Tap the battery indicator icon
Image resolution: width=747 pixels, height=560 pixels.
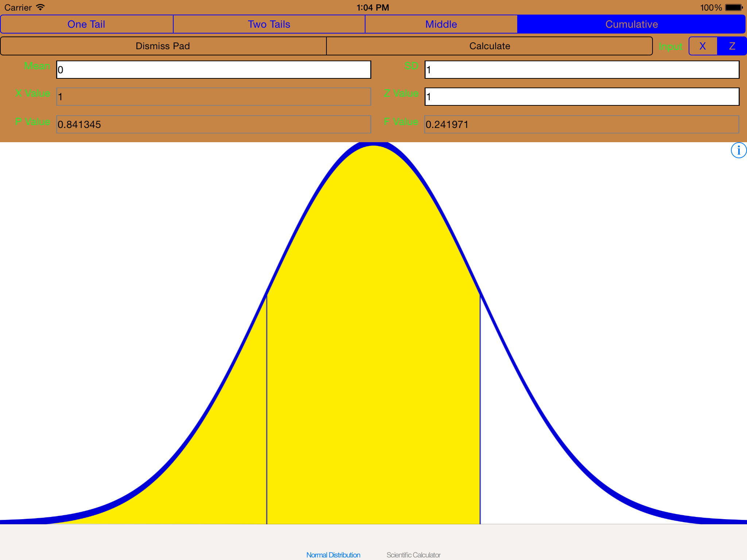(734, 7)
